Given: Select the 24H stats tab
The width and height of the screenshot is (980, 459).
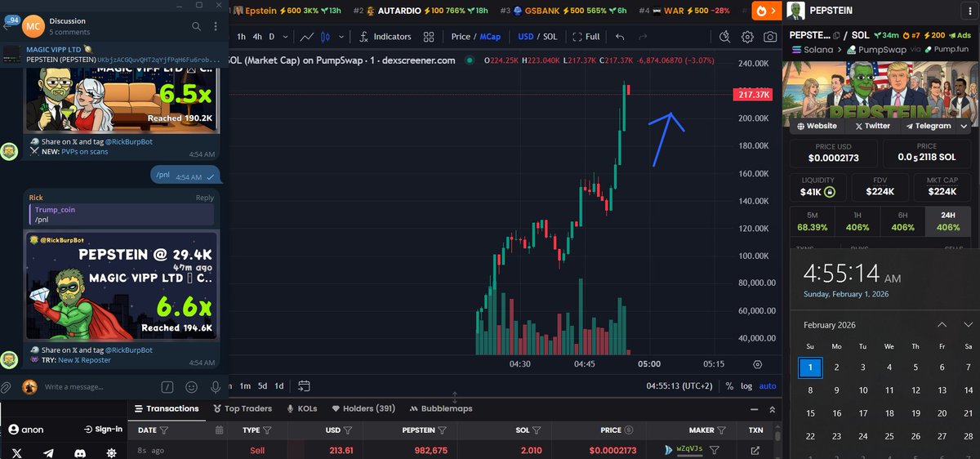Looking at the screenshot, I should pos(947,221).
